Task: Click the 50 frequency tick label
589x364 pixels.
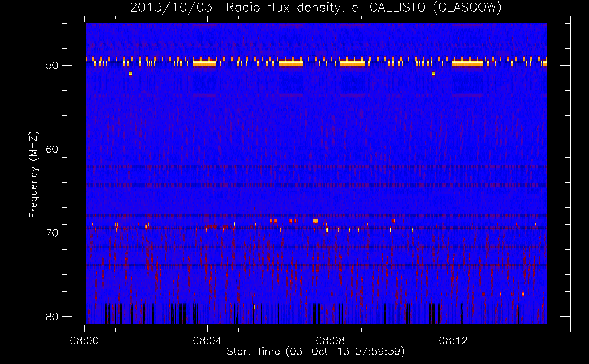Action: pos(52,66)
